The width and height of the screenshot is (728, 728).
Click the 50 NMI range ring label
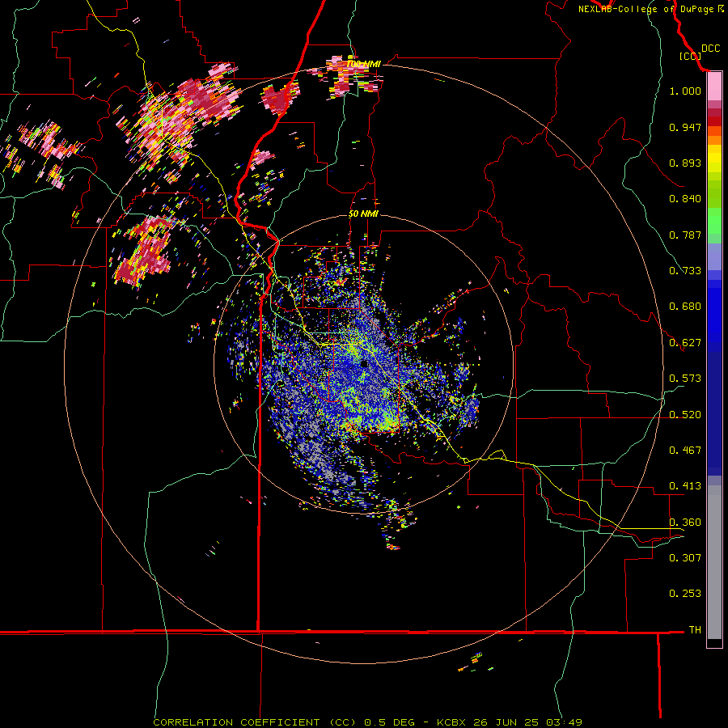pyautogui.click(x=363, y=214)
